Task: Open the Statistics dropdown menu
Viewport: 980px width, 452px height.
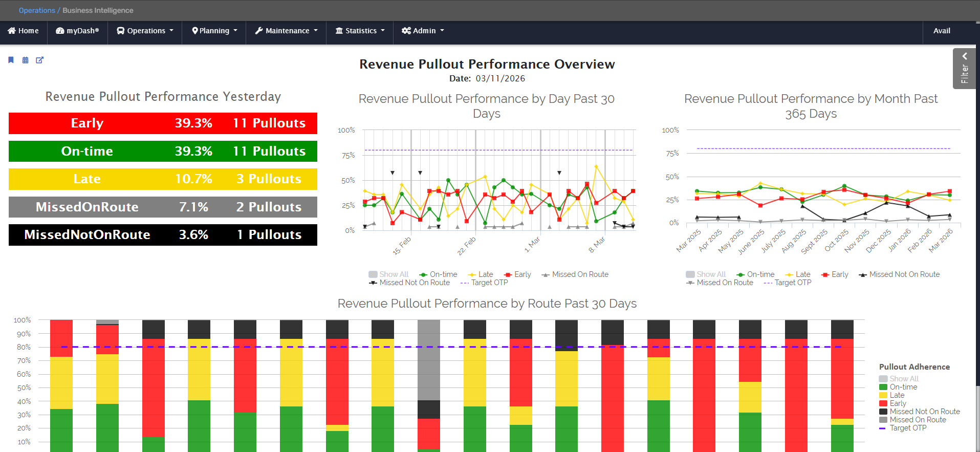Action: click(x=360, y=31)
